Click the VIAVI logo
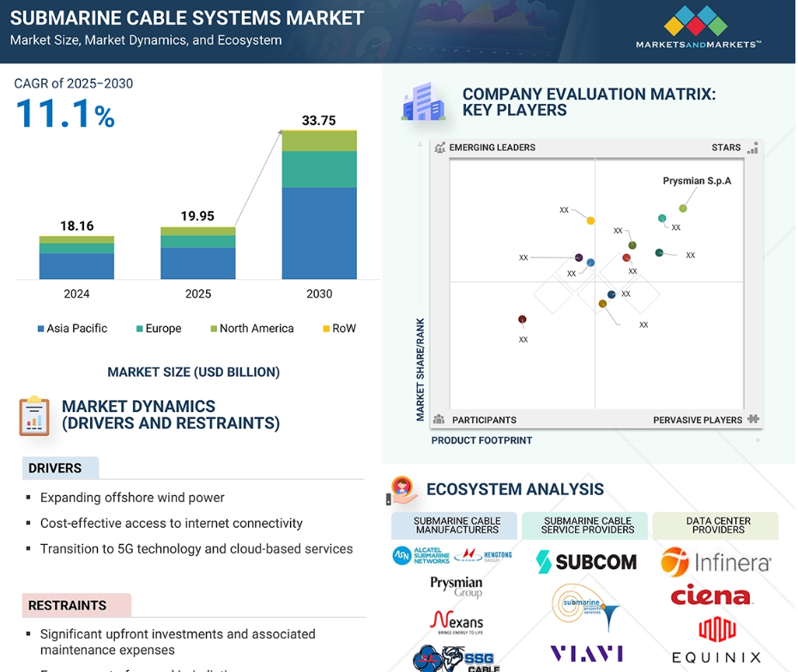Screen dimensions: 798x672 click(587, 654)
